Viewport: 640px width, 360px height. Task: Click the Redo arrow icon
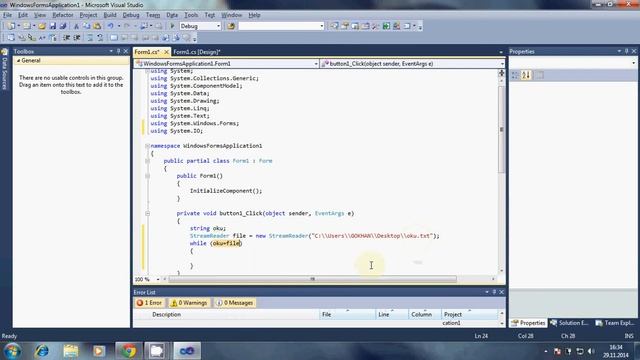click(x=127, y=26)
